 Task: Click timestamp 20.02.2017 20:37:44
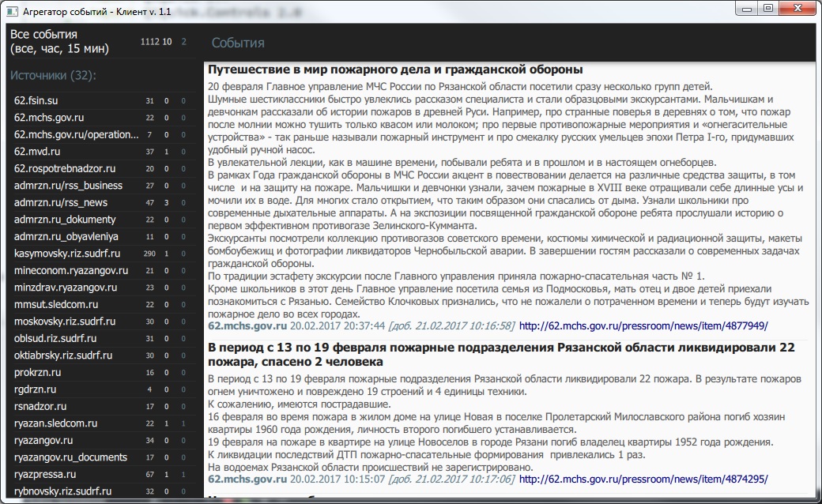[337, 326]
